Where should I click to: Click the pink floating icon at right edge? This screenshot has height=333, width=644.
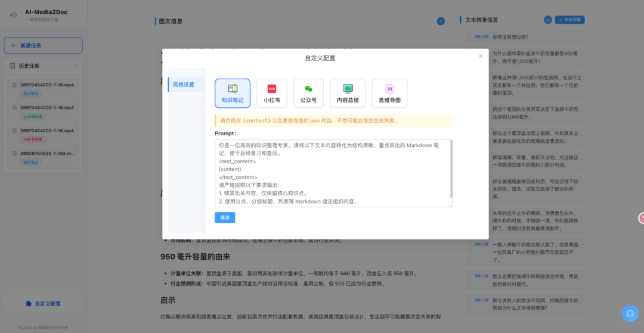(x=641, y=218)
